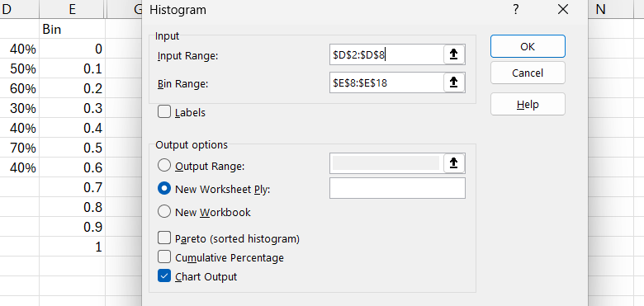Confirm the histogram with the OK button
644x306 pixels.
[528, 46]
